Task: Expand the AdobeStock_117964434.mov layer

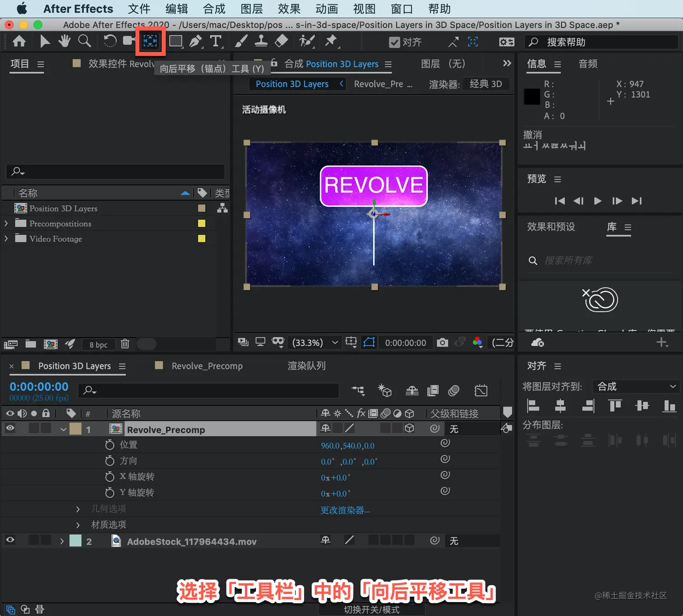Action: tap(62, 541)
